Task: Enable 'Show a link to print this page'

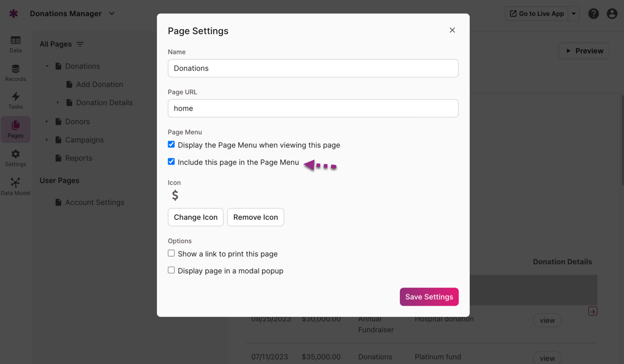Action: (171, 253)
